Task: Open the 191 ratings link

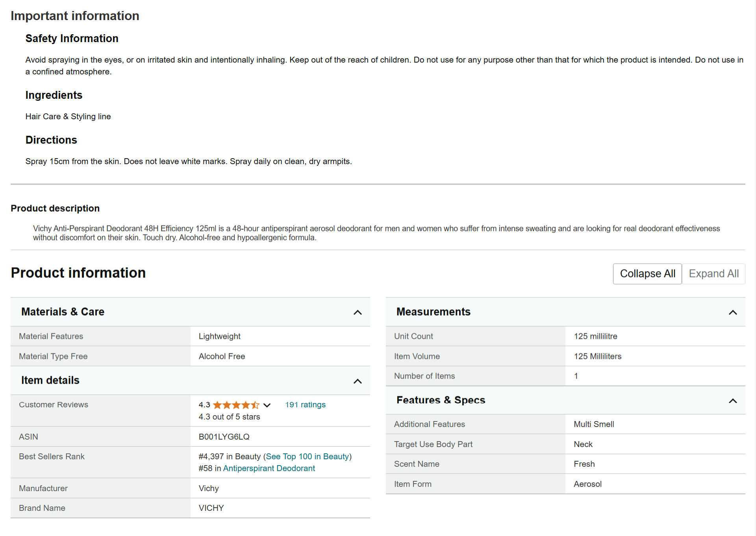Action: [305, 405]
